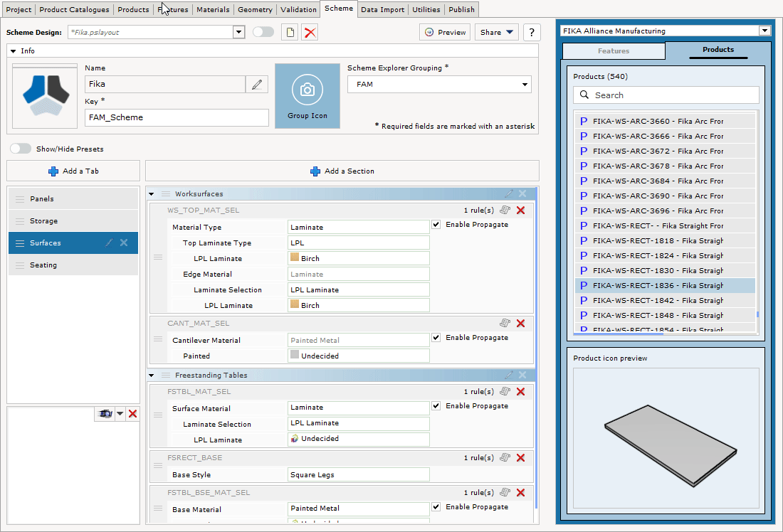
Task: Delete the FSRECT_BASE feature
Action: 521,457
